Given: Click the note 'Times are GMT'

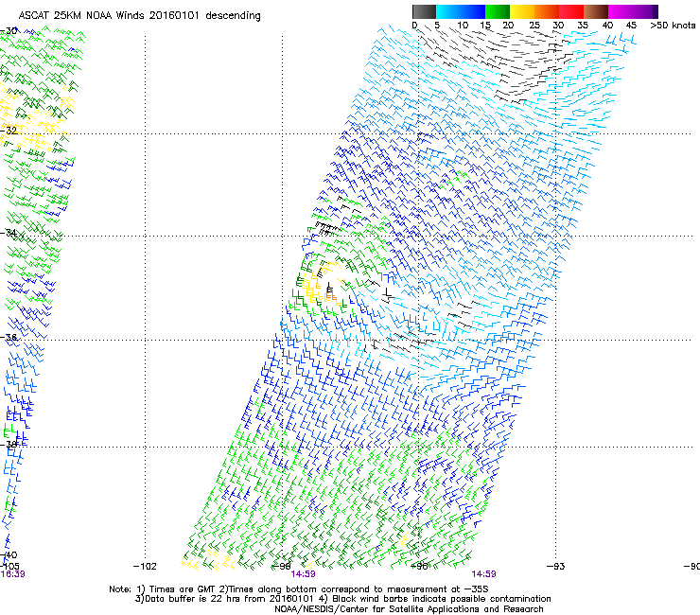Looking at the screenshot, I should pyautogui.click(x=184, y=589).
